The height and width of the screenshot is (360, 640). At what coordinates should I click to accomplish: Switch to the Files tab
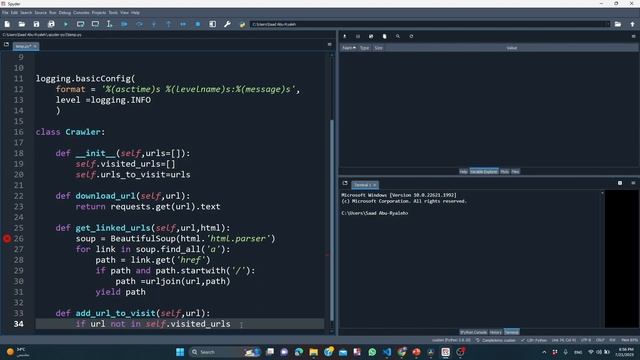coord(516,171)
